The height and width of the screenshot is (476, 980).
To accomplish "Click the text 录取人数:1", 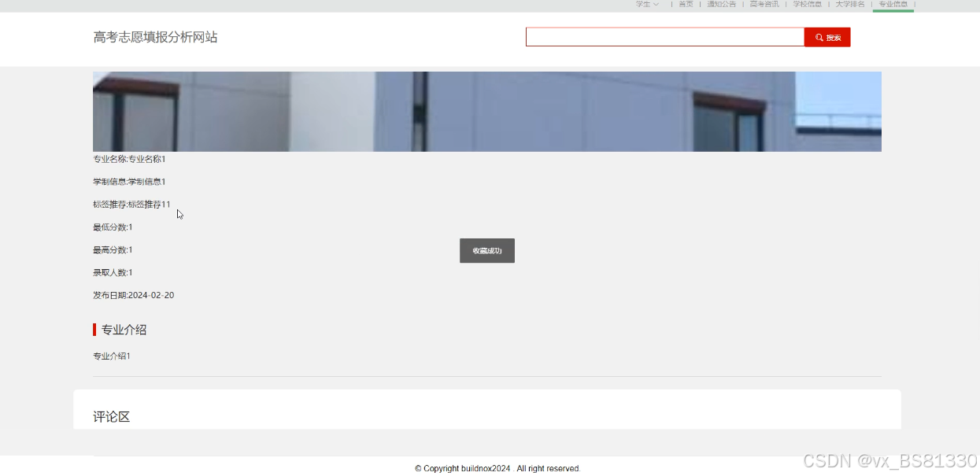I will tap(113, 273).
